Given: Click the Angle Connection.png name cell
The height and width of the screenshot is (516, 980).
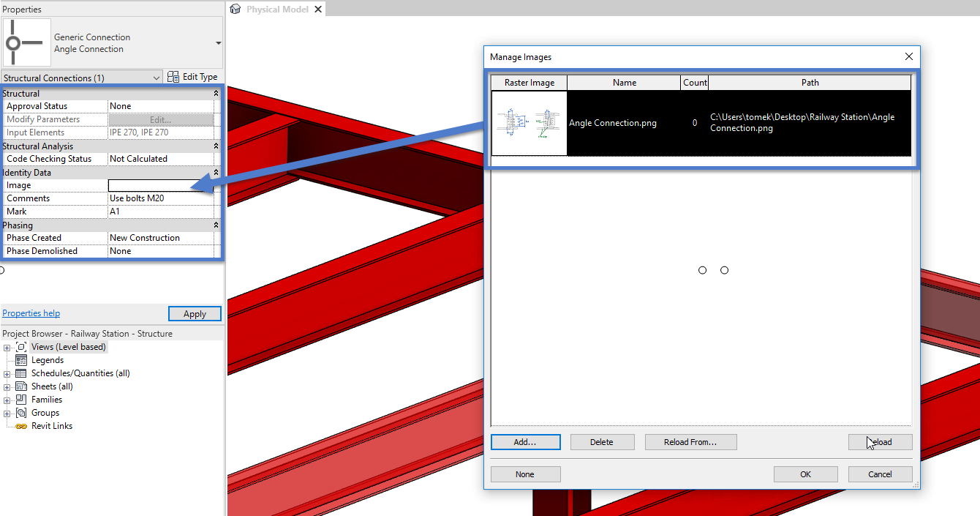Looking at the screenshot, I should click(624, 123).
